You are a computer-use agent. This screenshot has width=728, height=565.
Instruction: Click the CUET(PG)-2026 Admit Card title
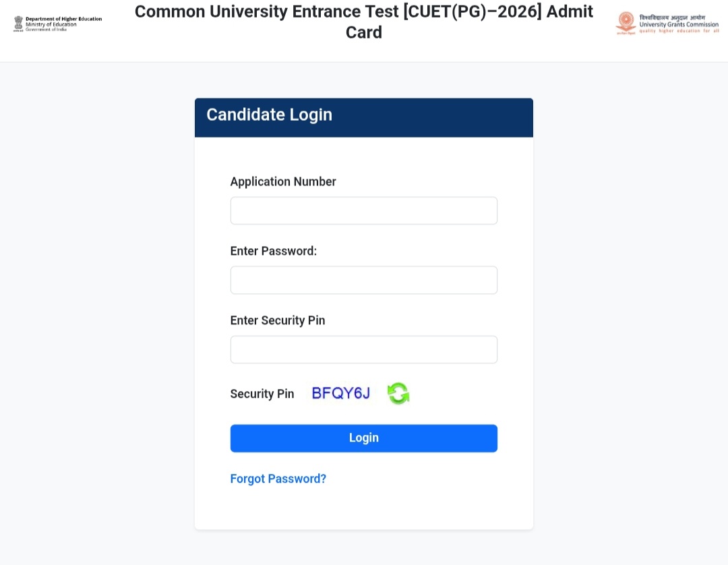364,22
